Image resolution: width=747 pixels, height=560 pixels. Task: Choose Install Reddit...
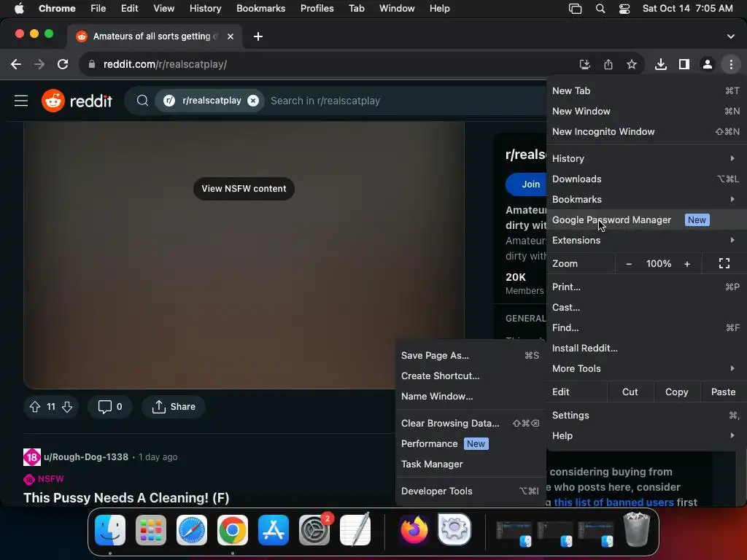coord(646,349)
